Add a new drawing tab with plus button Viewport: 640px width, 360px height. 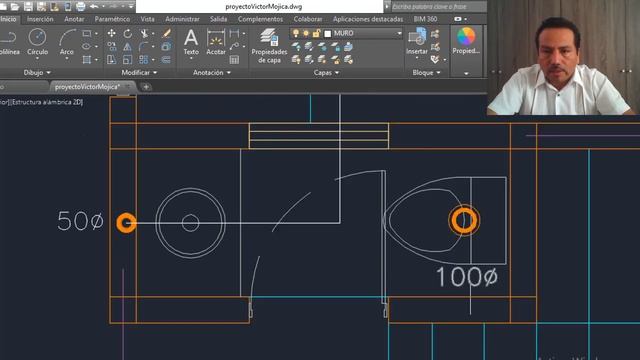coord(146,87)
